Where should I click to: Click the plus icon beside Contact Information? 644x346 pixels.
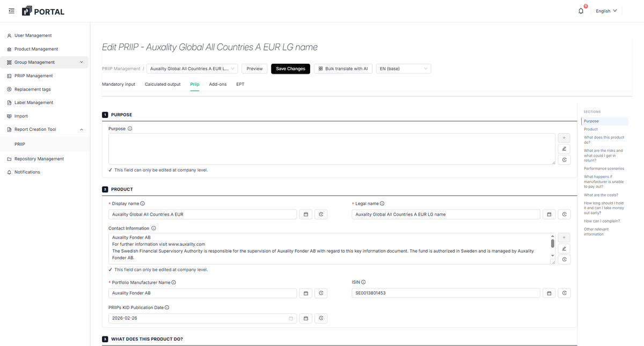coord(564,237)
